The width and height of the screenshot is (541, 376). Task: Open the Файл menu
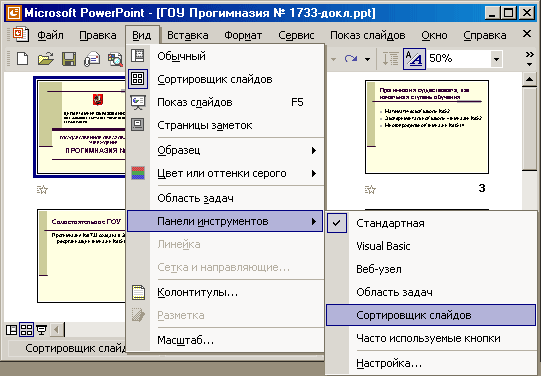pos(50,35)
